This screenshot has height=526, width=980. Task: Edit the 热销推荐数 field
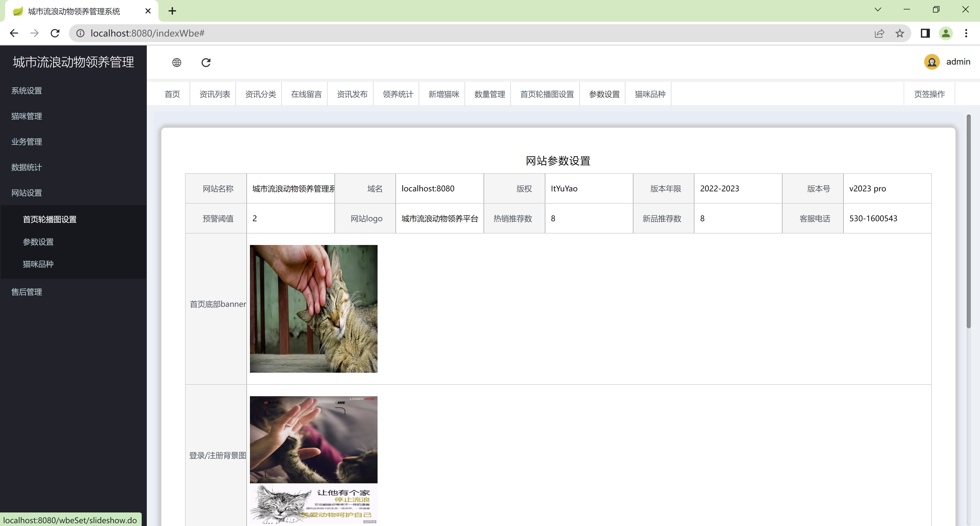click(589, 218)
